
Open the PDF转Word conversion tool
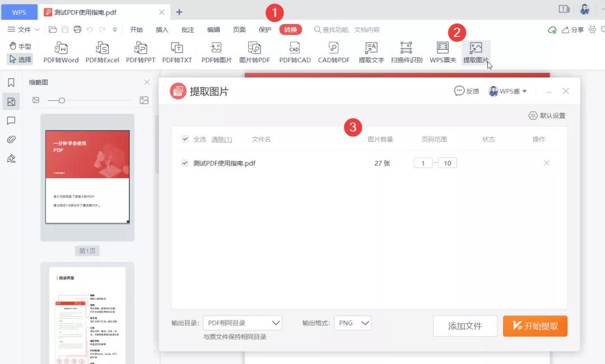[x=61, y=52]
